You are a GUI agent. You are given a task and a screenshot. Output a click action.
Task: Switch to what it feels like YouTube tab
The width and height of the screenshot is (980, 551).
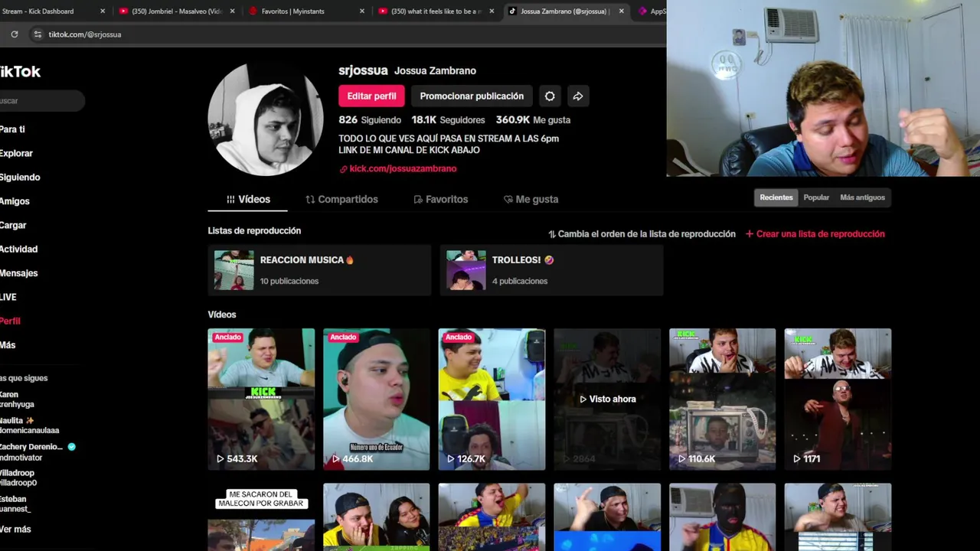436,11
